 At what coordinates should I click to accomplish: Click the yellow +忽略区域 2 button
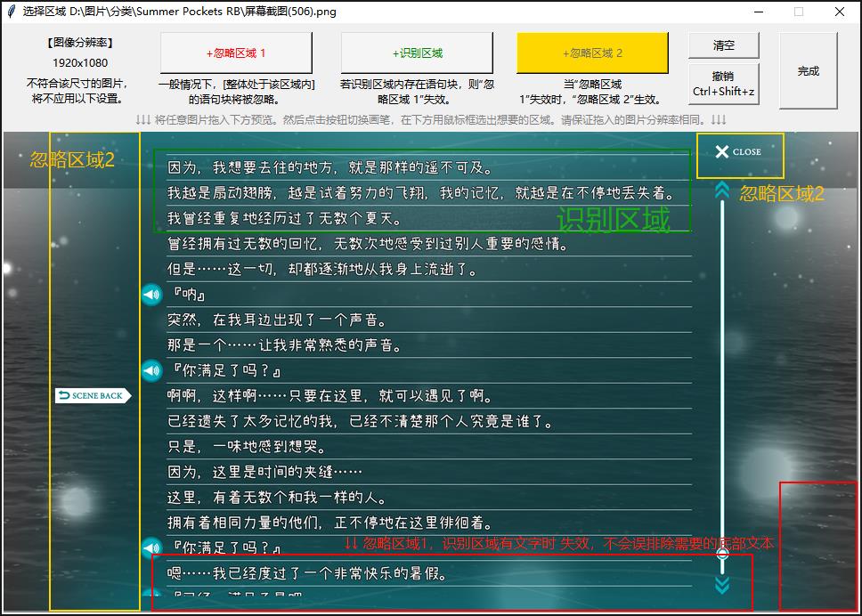point(592,53)
